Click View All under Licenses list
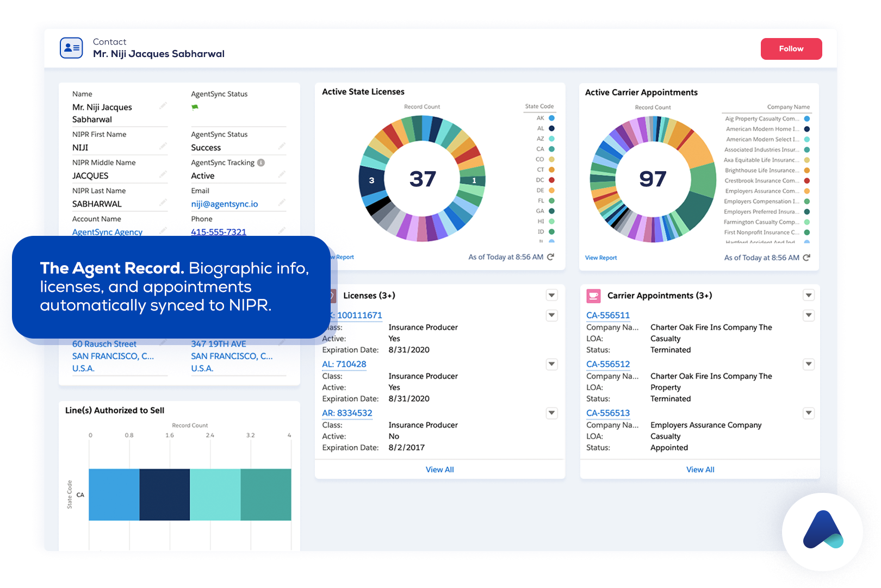This screenshot has height=588, width=881. click(x=439, y=470)
